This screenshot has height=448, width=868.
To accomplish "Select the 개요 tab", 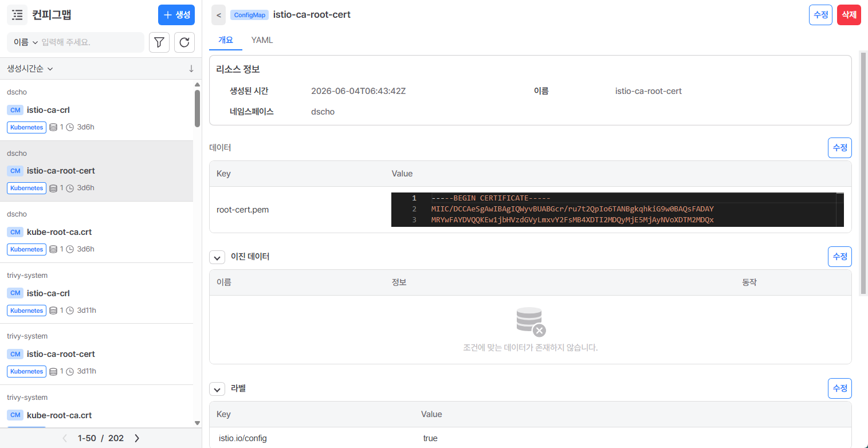I will (x=226, y=40).
